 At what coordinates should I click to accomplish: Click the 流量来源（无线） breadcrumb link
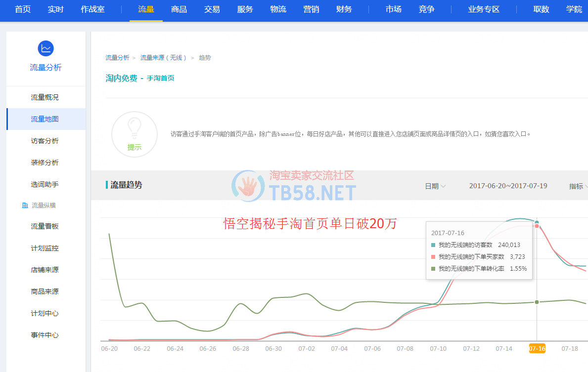(164, 58)
